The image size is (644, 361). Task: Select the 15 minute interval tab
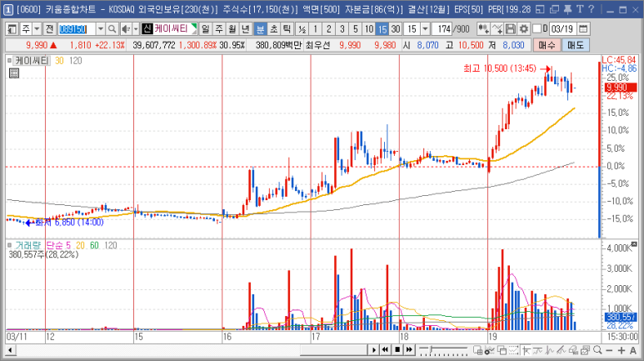coord(382,29)
